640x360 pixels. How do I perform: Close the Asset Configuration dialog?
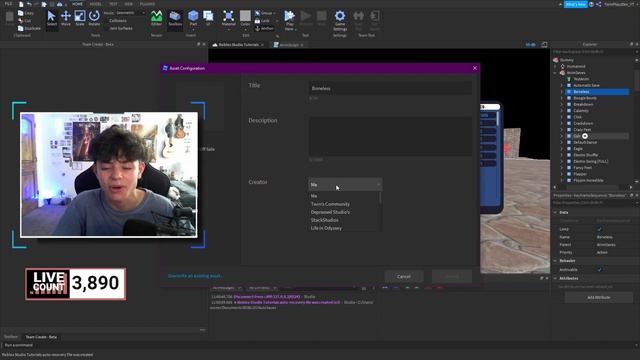pyautogui.click(x=475, y=68)
